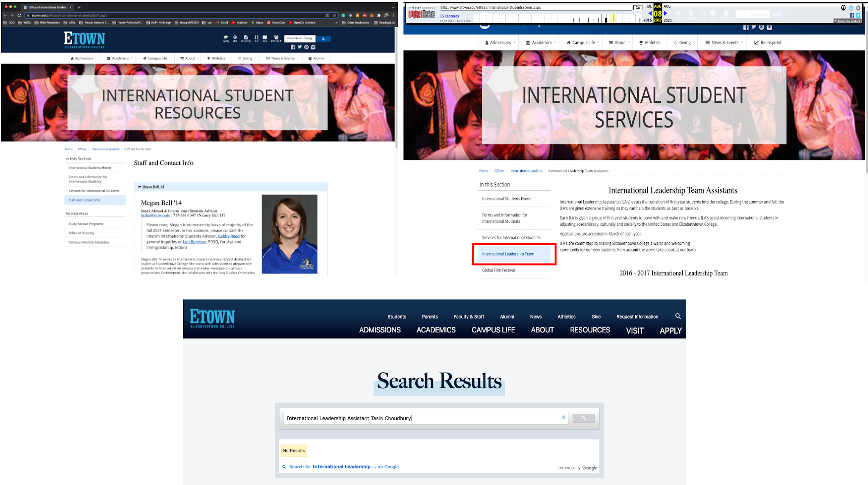The height and width of the screenshot is (485, 868).
Task: Click the Twitter icon in the left Etown header
Action: [300, 47]
